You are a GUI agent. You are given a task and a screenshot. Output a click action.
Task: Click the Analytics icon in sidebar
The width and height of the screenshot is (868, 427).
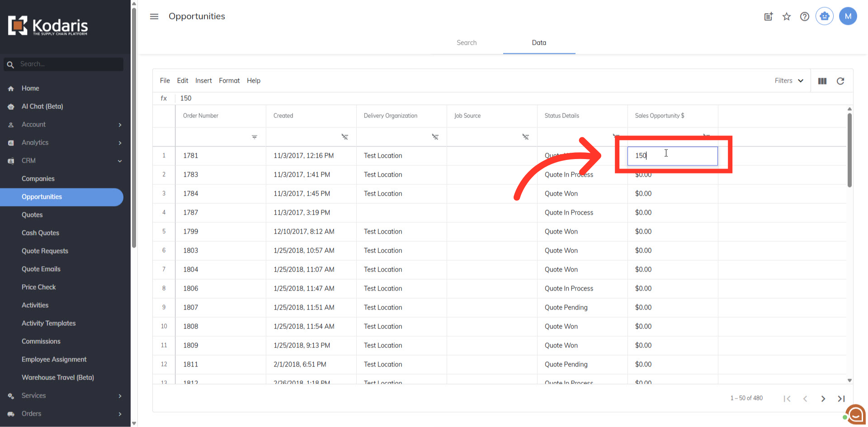(11, 143)
